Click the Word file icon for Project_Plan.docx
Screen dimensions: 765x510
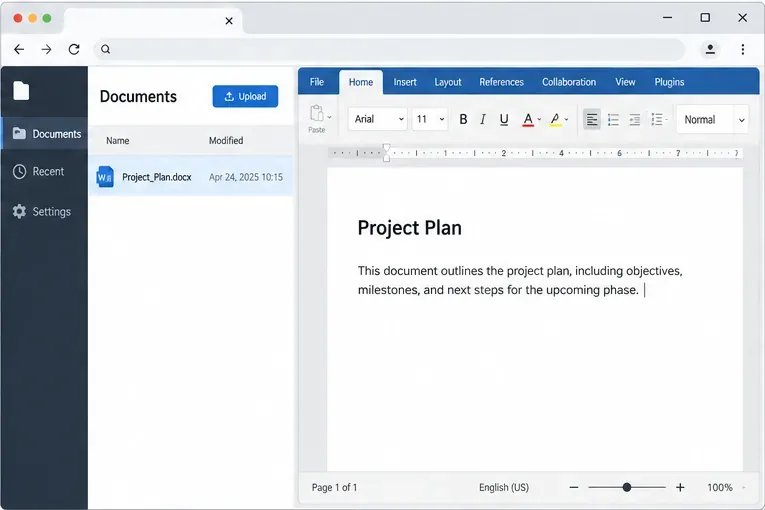(x=105, y=177)
